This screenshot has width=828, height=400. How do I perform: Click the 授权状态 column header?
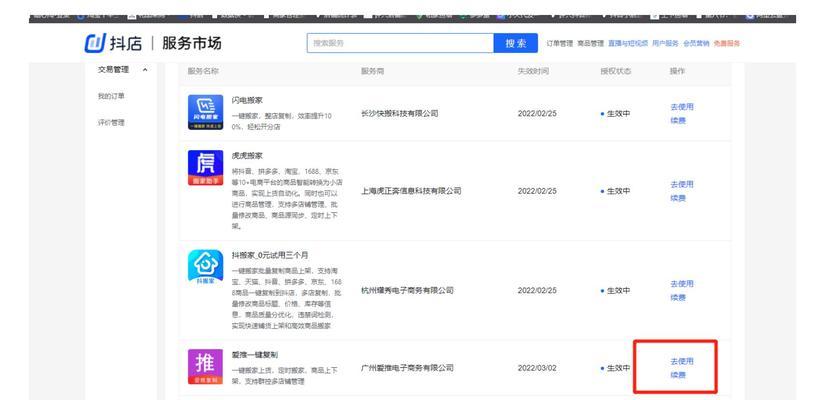coord(616,71)
